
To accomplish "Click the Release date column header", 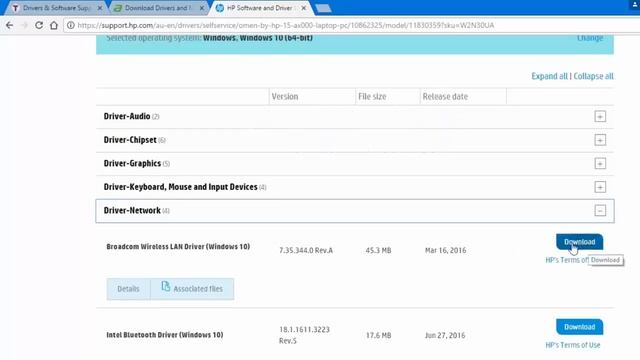I will pyautogui.click(x=445, y=97).
